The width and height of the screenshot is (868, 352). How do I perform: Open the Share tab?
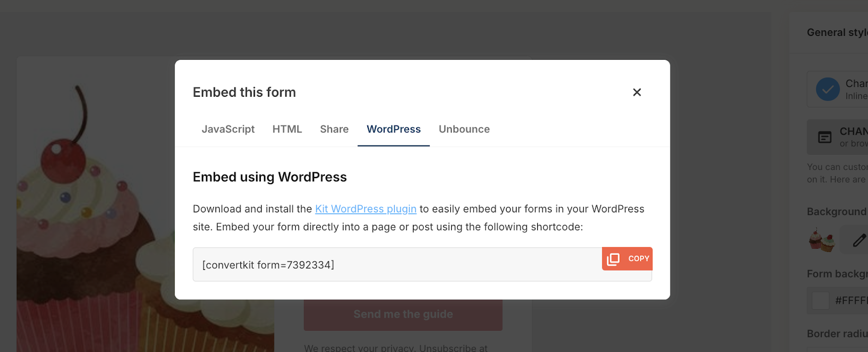(334, 129)
